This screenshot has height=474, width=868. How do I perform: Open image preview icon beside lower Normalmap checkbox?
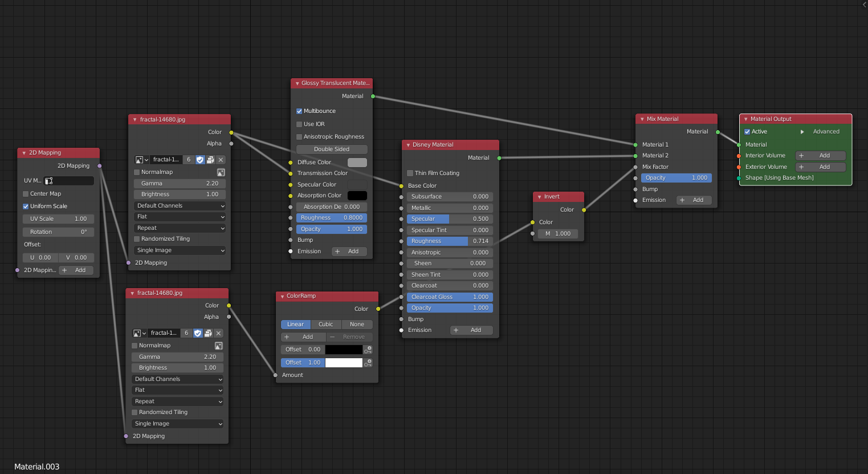[x=218, y=346]
